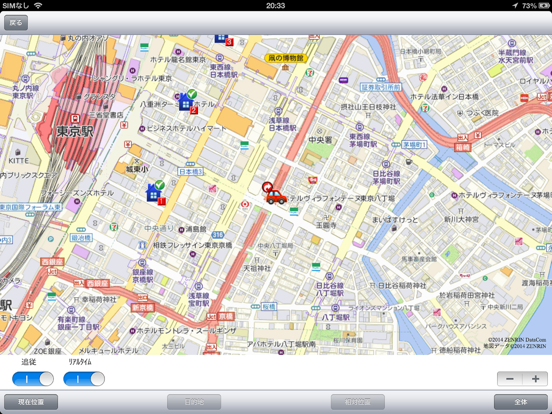
Task: Tap the 日本橋3 intersection label
Action: [x=190, y=171]
